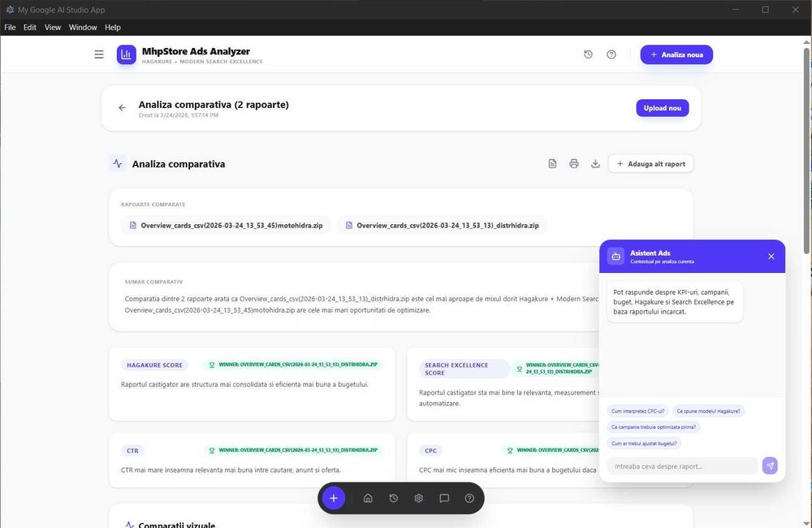Select the distrhidra.zip report chip
The width and height of the screenshot is (812, 528).
click(442, 225)
